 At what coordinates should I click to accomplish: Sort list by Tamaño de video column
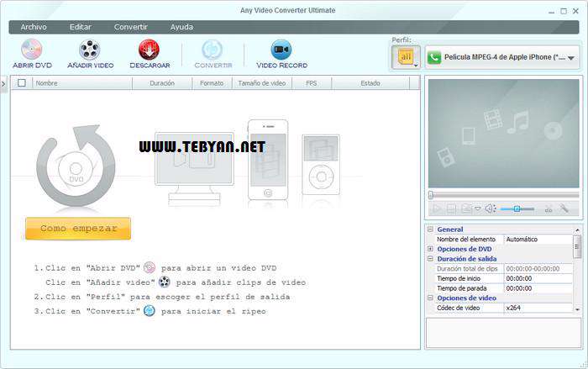click(x=262, y=83)
